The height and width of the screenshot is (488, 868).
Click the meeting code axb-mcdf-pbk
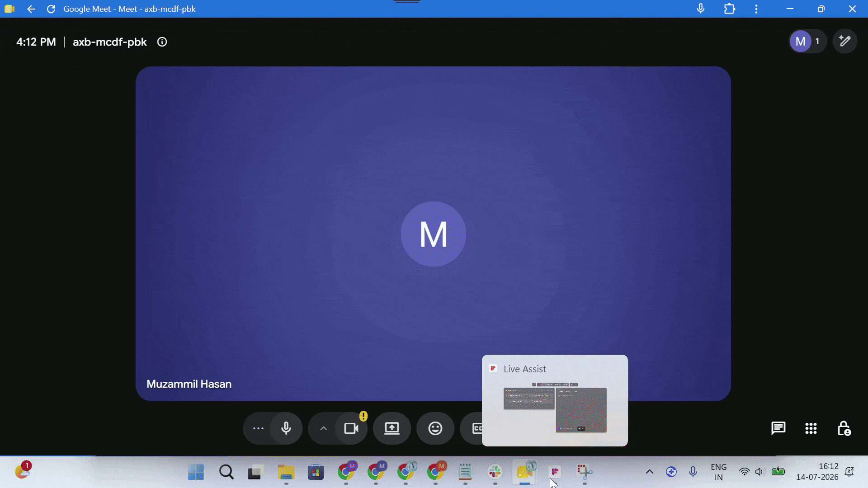coord(109,42)
